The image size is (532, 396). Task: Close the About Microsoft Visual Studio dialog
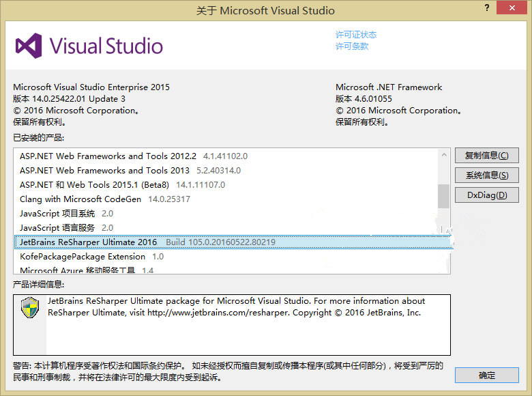coord(512,8)
